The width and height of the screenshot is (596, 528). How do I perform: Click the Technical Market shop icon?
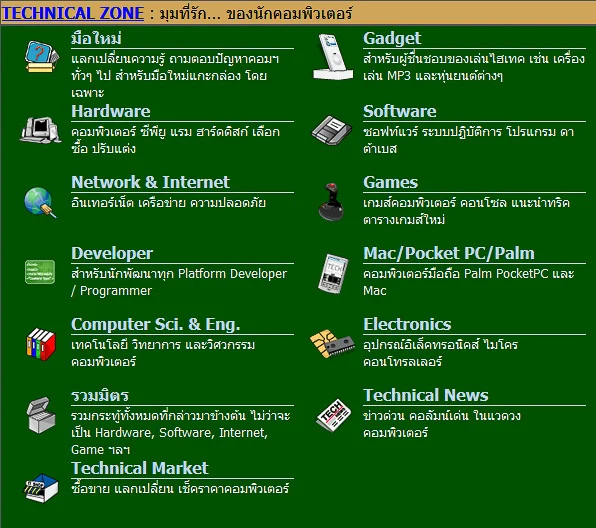pos(41,488)
